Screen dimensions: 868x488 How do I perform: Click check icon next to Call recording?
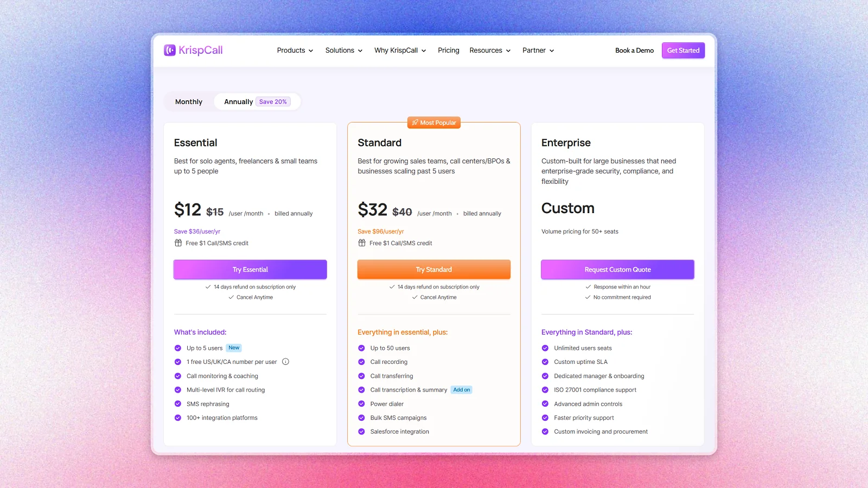tap(361, 362)
